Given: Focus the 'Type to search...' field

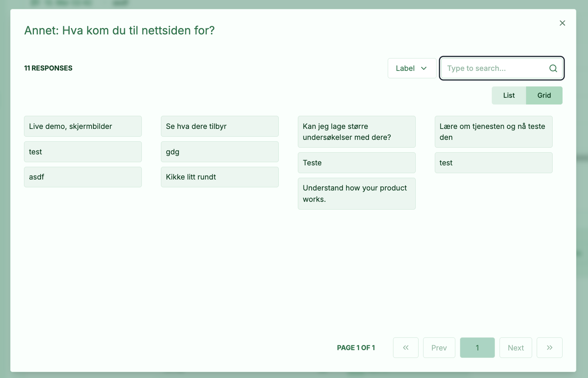Looking at the screenshot, I should 502,68.
